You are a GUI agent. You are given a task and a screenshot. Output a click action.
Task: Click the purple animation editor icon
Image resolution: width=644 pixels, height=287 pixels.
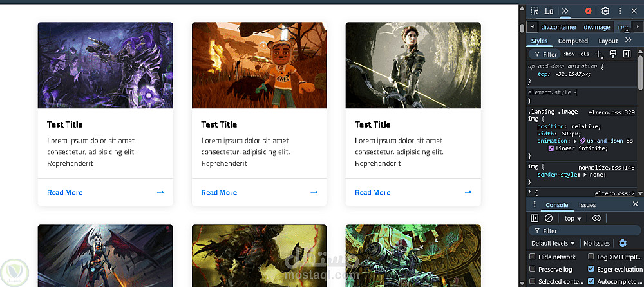click(x=582, y=141)
